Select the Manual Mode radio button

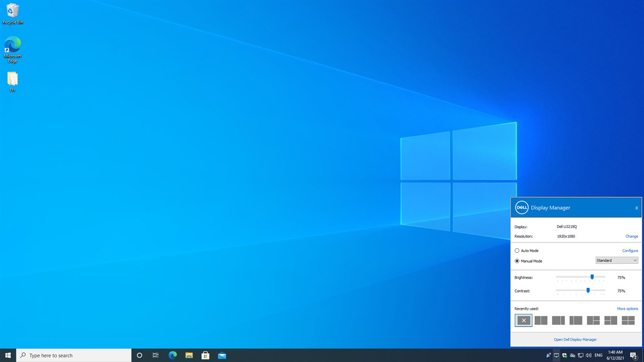point(516,261)
